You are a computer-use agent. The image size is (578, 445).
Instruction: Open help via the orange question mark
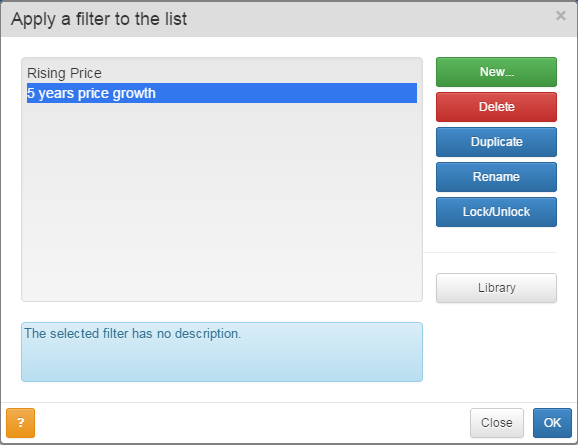pyautogui.click(x=21, y=423)
